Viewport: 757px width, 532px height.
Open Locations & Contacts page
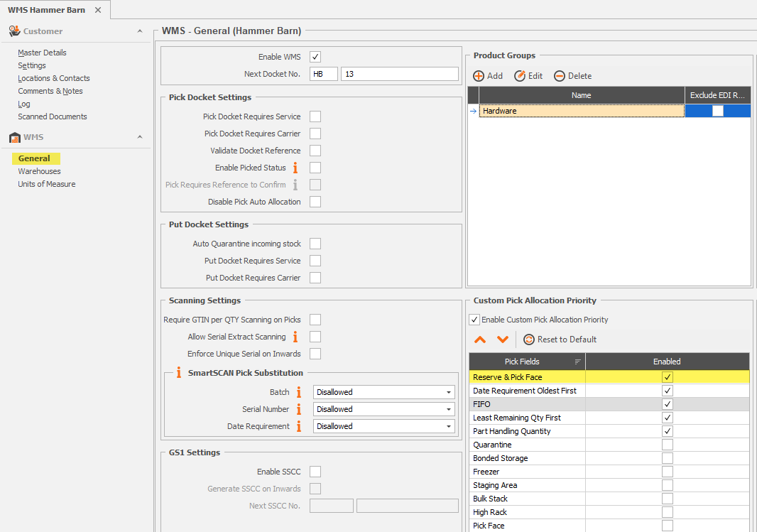point(53,78)
